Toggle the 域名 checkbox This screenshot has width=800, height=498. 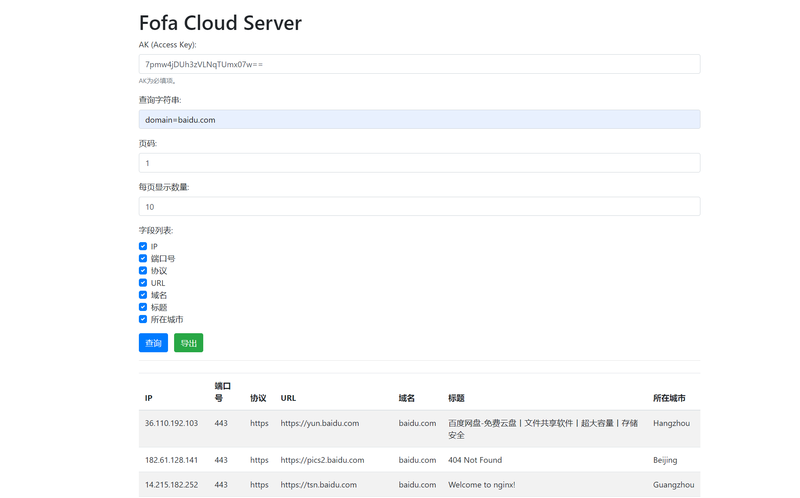coord(143,295)
